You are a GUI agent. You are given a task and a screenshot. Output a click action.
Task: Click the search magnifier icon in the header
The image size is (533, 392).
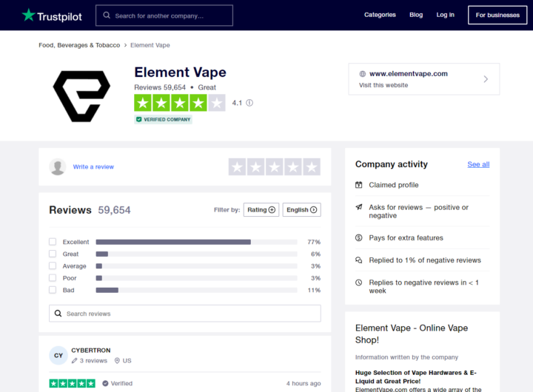(107, 16)
